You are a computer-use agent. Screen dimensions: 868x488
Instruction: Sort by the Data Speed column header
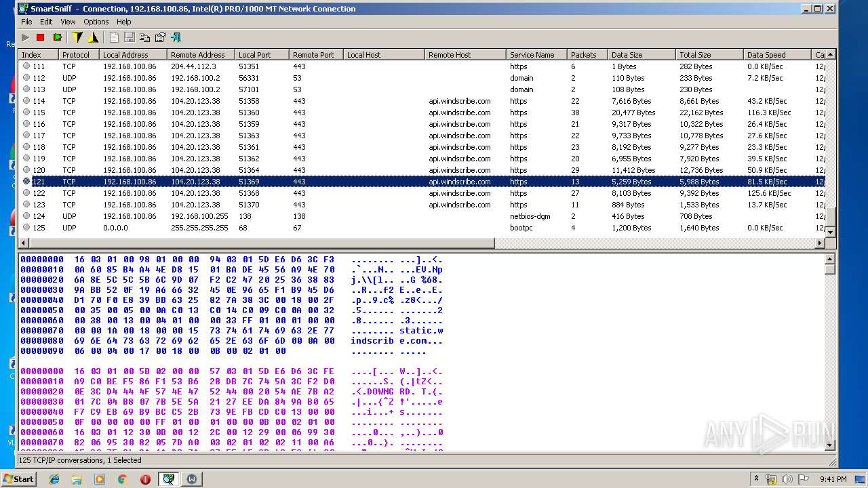point(777,55)
